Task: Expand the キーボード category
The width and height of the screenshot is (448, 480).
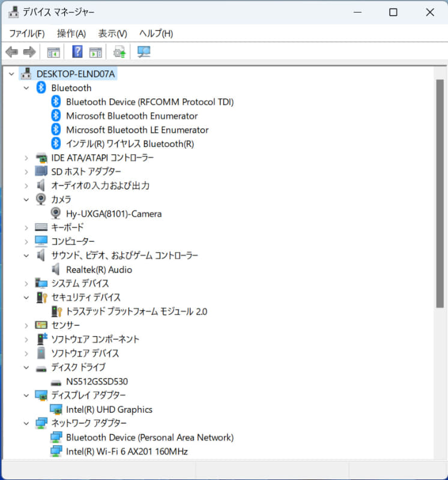Action: point(26,227)
